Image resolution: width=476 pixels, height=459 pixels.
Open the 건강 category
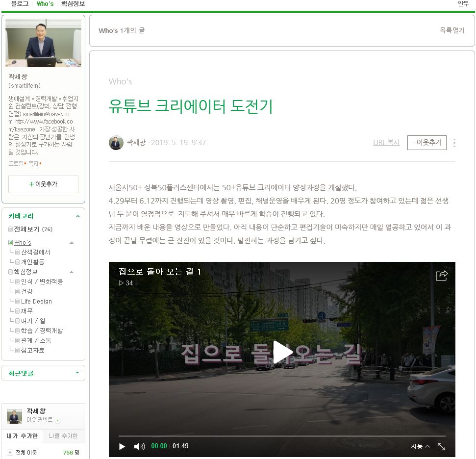(x=26, y=291)
